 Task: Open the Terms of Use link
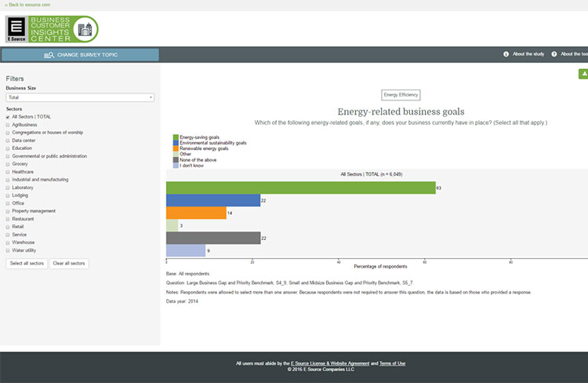click(x=393, y=363)
